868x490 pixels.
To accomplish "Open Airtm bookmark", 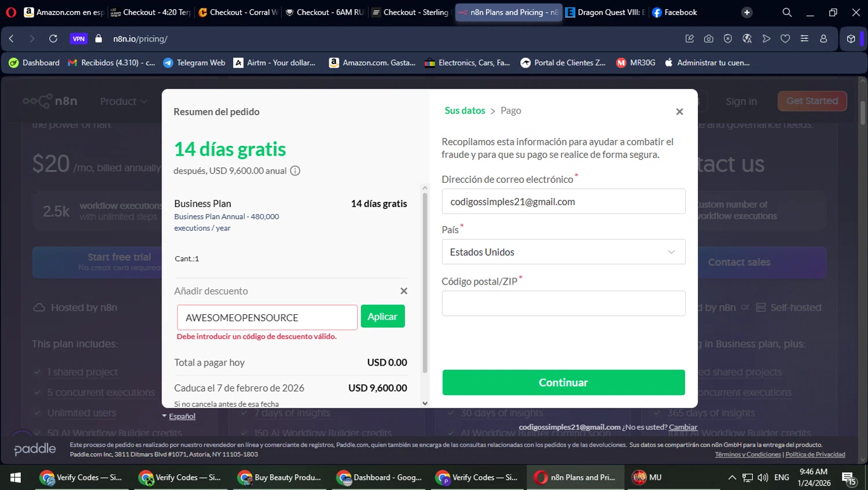I will (275, 62).
